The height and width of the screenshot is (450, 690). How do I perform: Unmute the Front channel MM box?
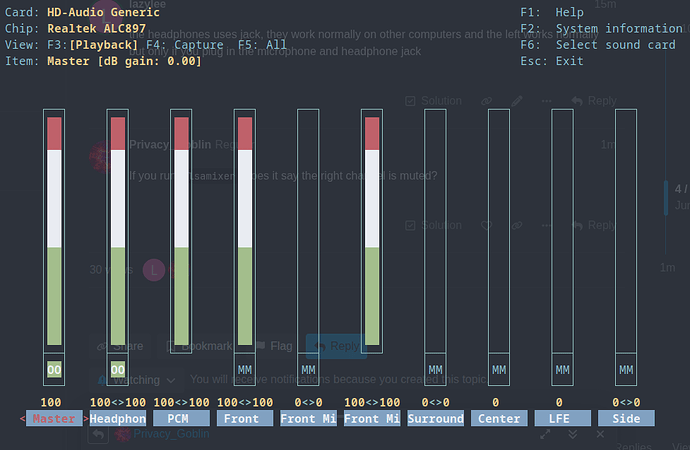click(x=245, y=370)
